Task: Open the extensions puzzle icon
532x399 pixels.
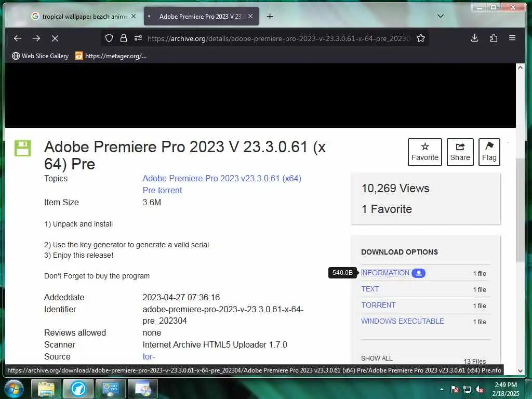Action: tap(494, 38)
